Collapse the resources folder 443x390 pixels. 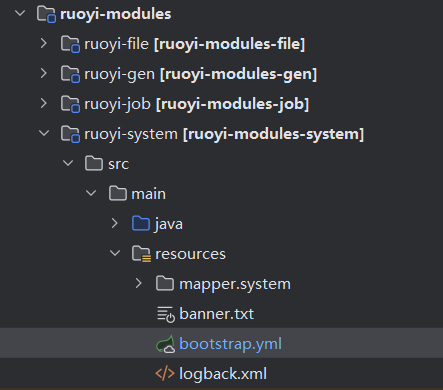tap(115, 253)
